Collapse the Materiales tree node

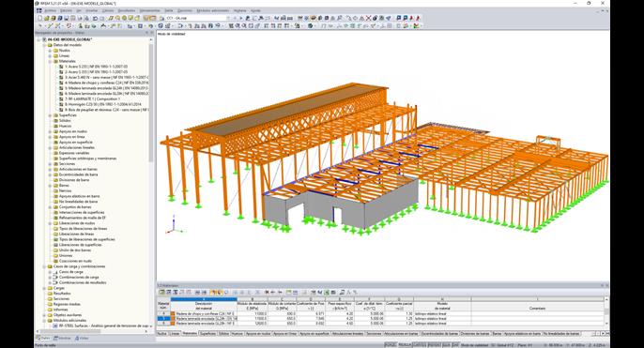coord(50,61)
